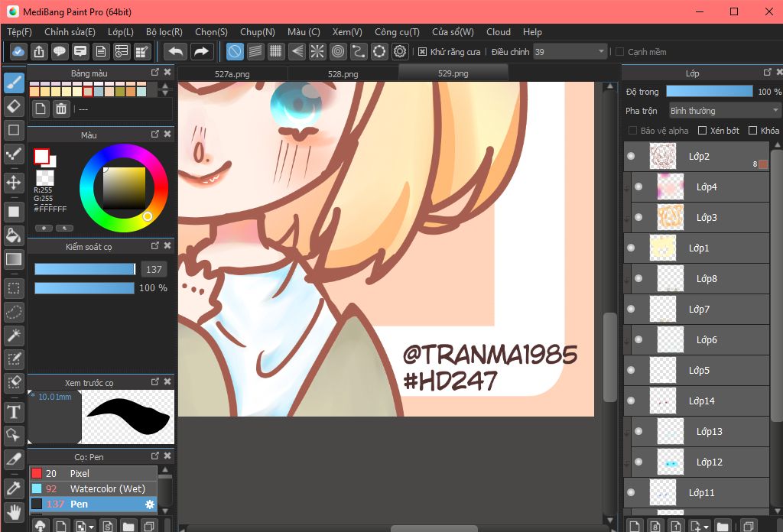
Task: Click Lớp8 layer thumbnail
Action: click(670, 278)
